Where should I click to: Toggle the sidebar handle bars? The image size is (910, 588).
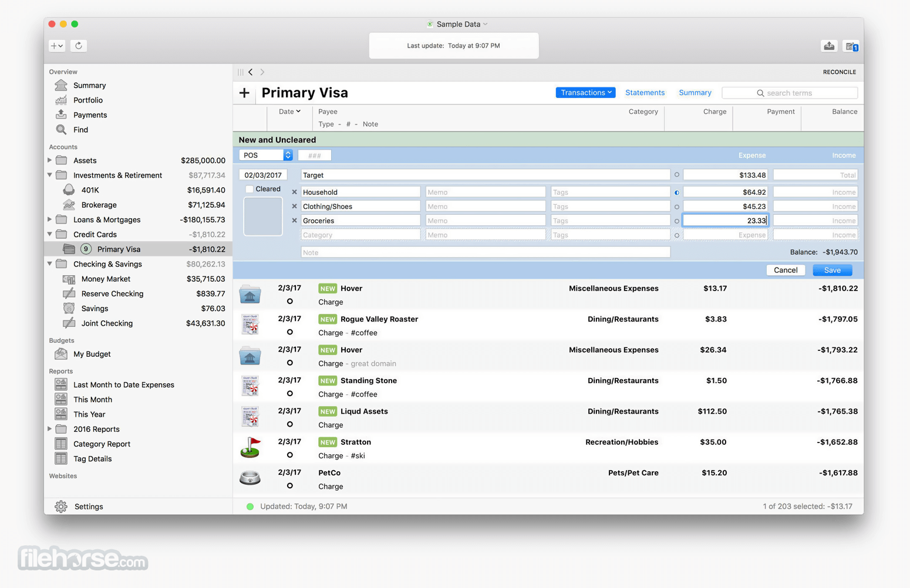[x=240, y=72]
